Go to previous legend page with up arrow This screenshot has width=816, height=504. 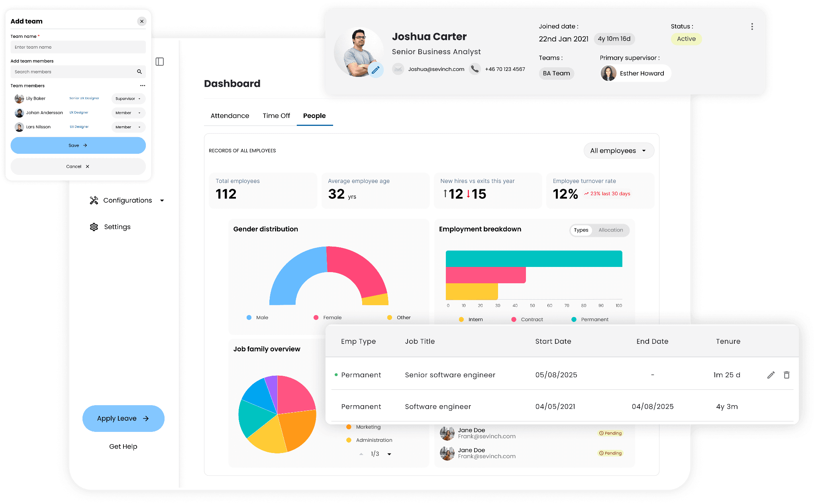click(361, 454)
